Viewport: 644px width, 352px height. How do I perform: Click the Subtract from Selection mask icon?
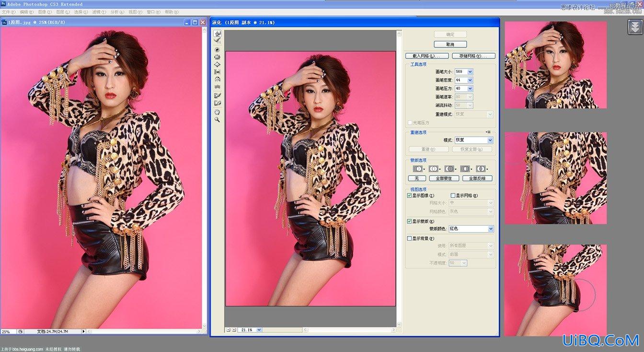pos(450,169)
